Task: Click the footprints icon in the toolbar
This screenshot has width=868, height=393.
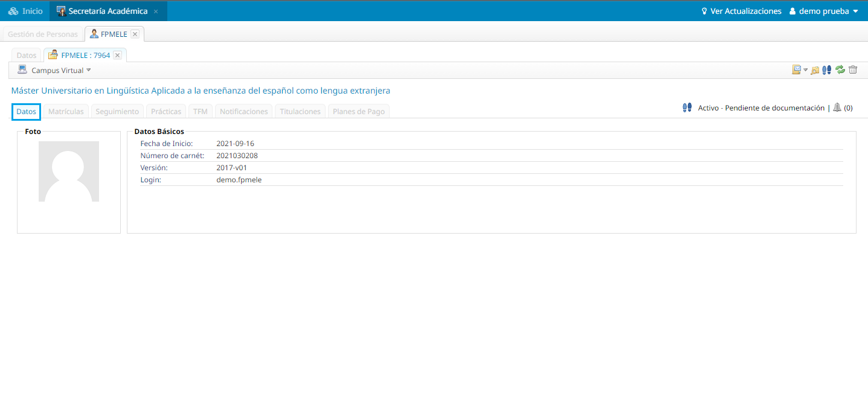Action: pyautogui.click(x=827, y=70)
